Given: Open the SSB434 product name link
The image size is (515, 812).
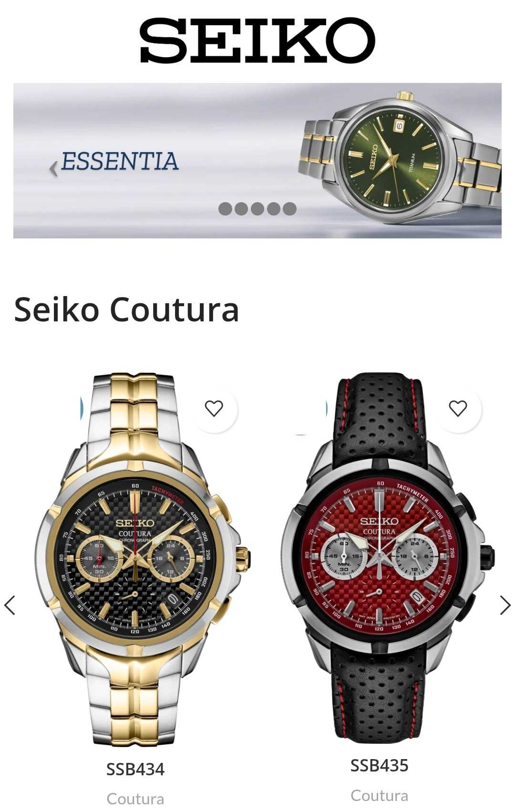Looking at the screenshot, I should coord(135,769).
